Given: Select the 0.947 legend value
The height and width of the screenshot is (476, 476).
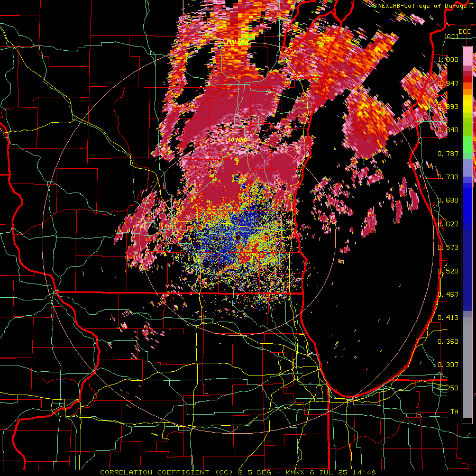Looking at the screenshot, I should coord(448,83).
